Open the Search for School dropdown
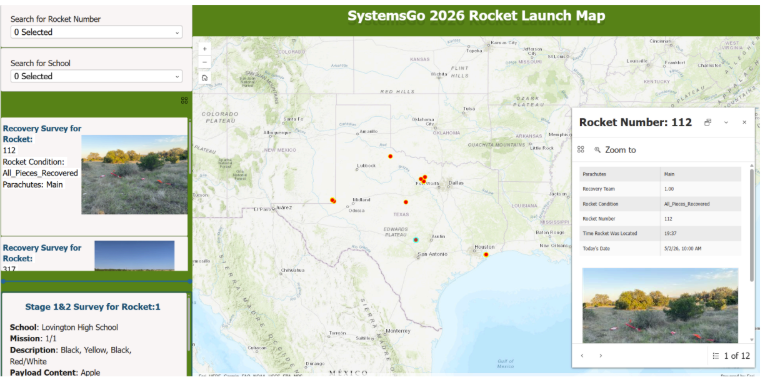Image resolution: width=761 pixels, height=380 pixels. 96,76
